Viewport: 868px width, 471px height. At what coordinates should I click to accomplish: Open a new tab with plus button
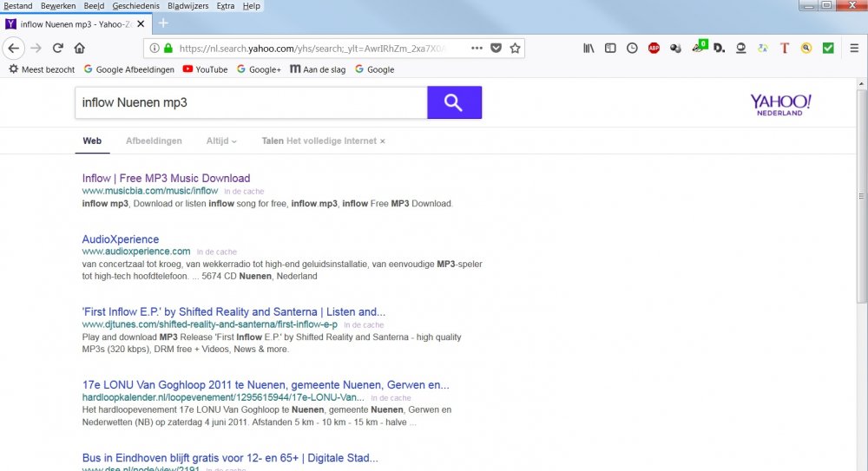[162, 23]
